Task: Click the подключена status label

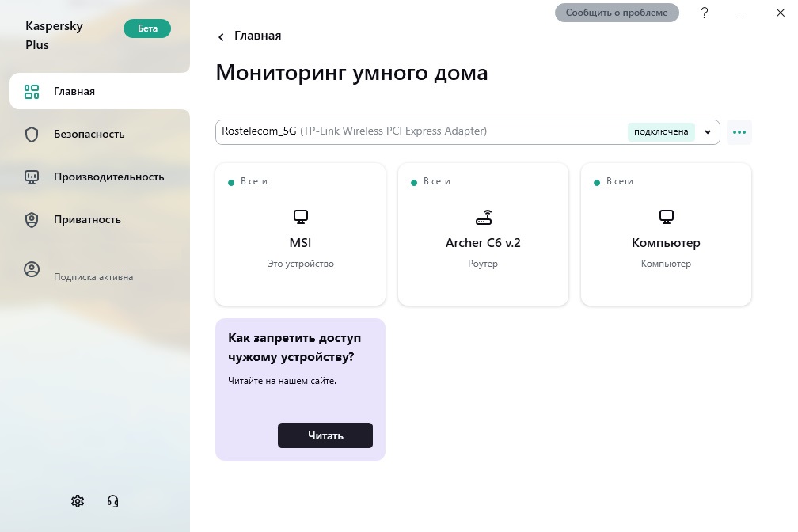Action: [x=661, y=132]
